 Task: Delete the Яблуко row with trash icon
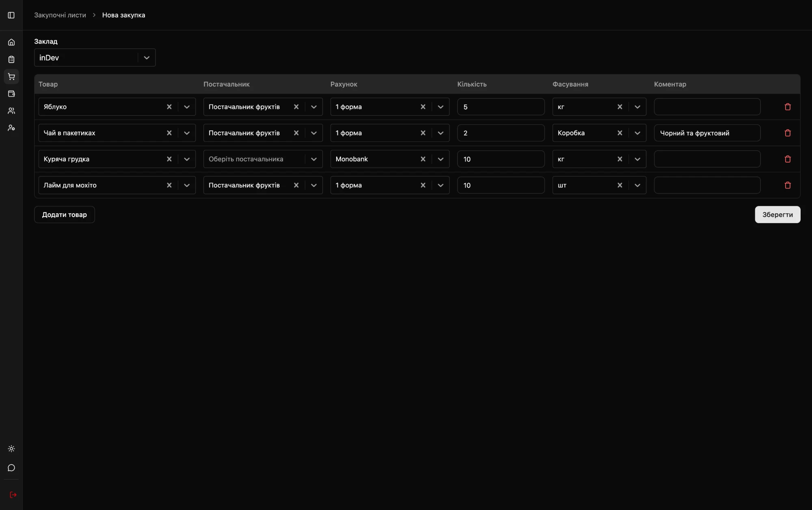coord(788,107)
